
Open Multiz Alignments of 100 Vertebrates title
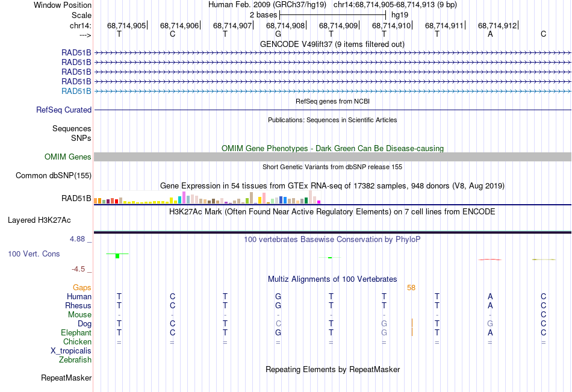(x=332, y=279)
